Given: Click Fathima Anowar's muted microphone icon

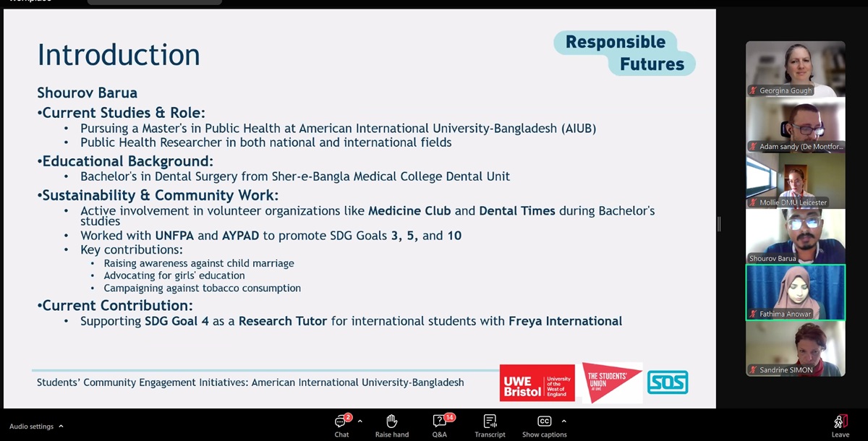Looking at the screenshot, I should [754, 314].
